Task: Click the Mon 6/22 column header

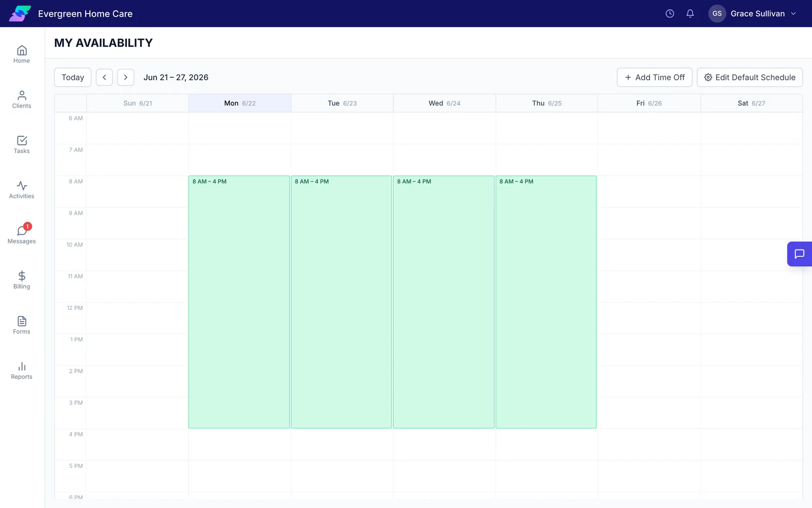Action: pos(240,103)
